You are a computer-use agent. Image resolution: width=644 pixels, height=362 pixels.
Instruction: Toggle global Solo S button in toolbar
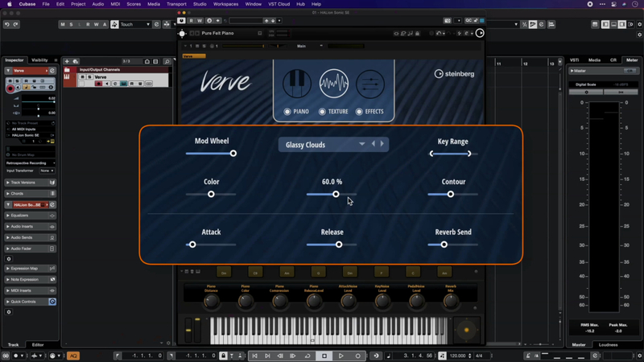pos(71,25)
